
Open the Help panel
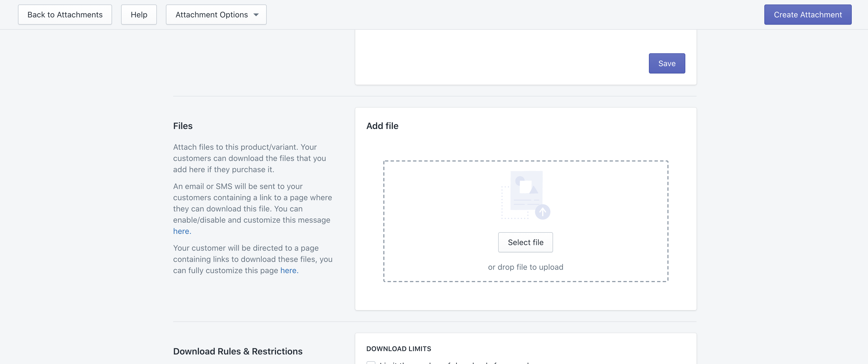click(138, 15)
